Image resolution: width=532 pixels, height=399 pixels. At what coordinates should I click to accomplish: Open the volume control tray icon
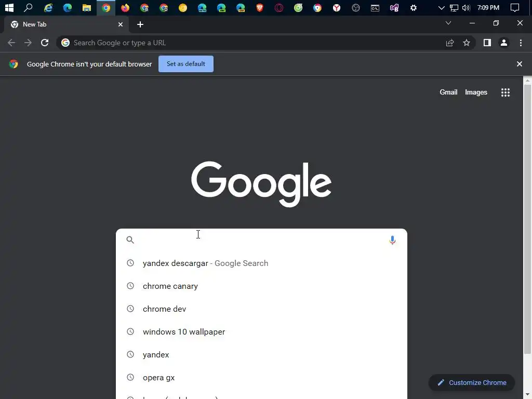tap(466, 7)
